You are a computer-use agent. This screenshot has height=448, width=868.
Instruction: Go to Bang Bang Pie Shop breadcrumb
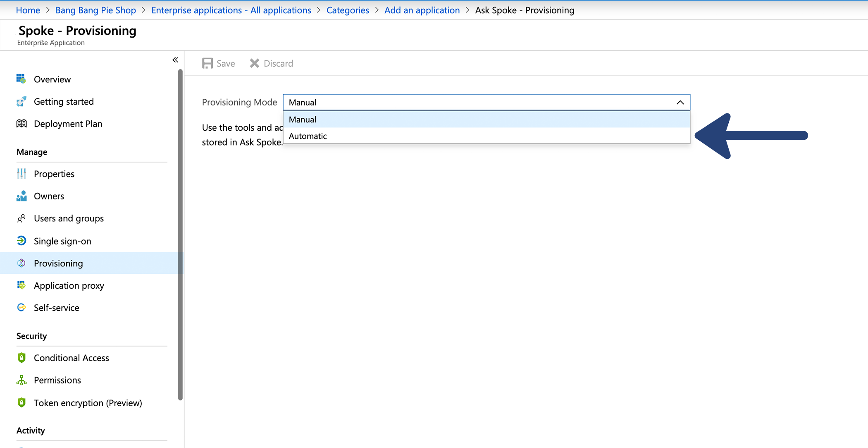95,10
